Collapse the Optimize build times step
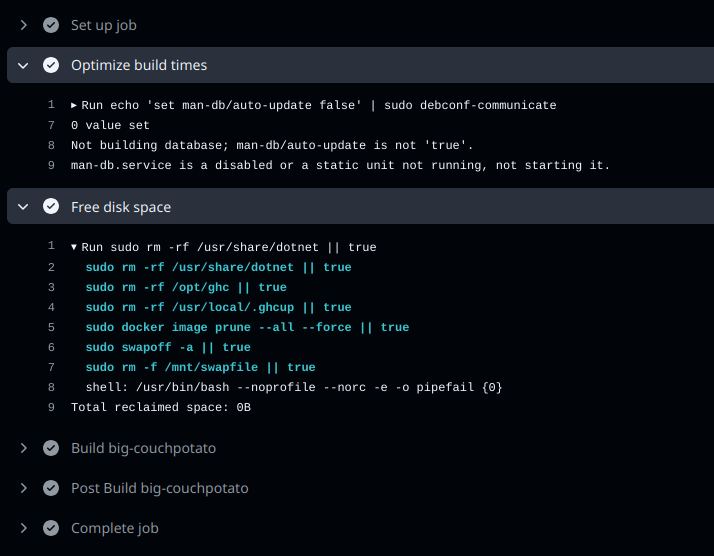The width and height of the screenshot is (714, 556). pos(24,65)
